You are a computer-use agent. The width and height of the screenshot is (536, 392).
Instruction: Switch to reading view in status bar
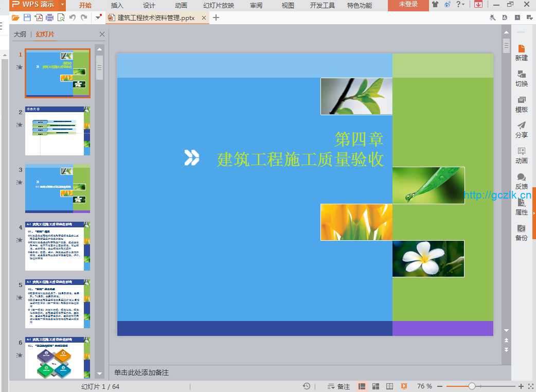coord(390,386)
